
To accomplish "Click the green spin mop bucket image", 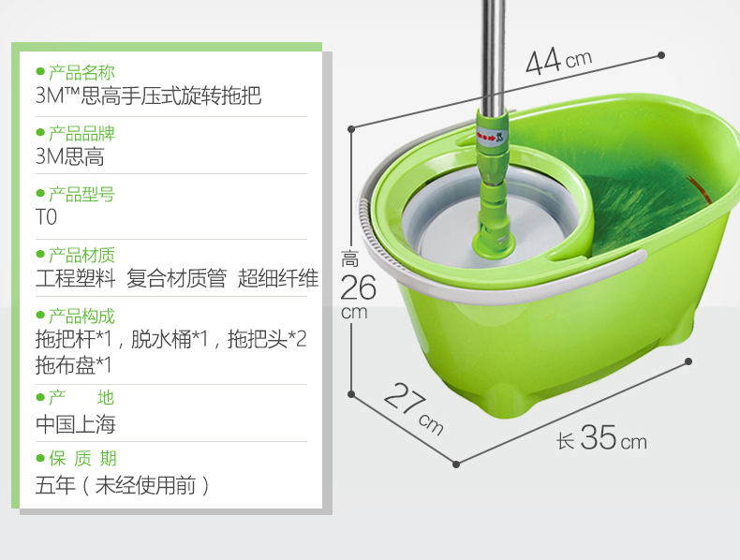I will pyautogui.click(x=547, y=255).
